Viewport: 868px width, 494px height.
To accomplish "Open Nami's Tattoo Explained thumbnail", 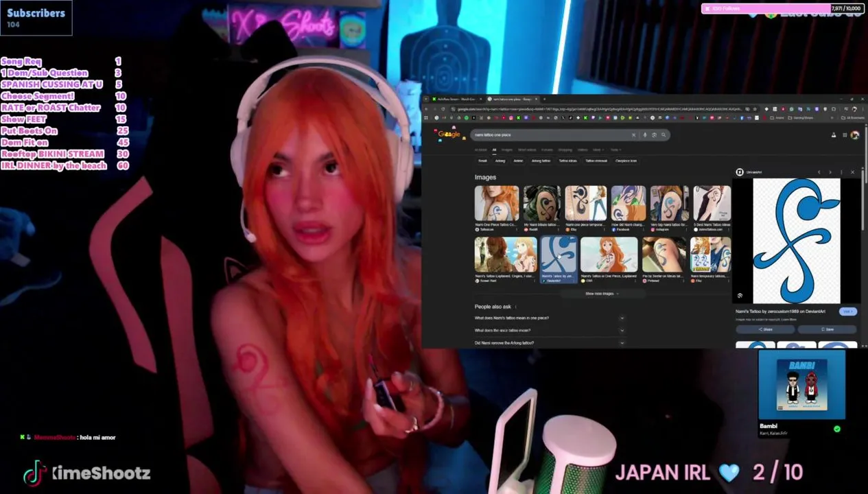I will (x=506, y=255).
